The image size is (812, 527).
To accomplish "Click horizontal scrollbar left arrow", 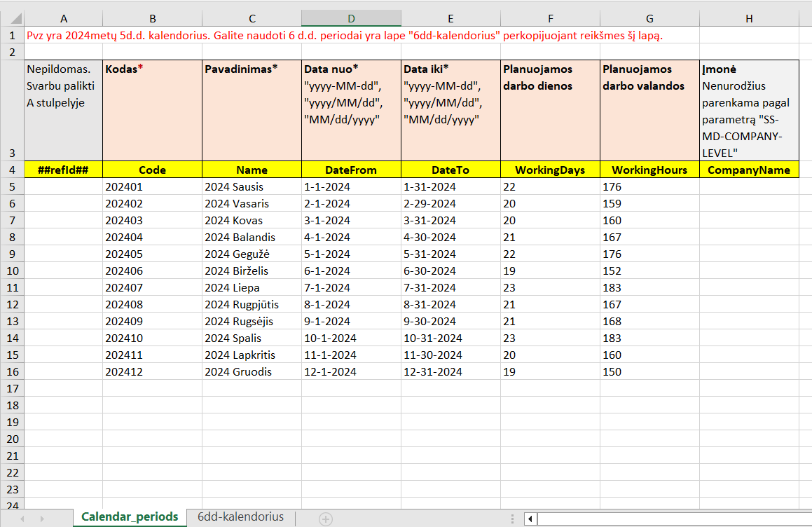I will [x=531, y=519].
